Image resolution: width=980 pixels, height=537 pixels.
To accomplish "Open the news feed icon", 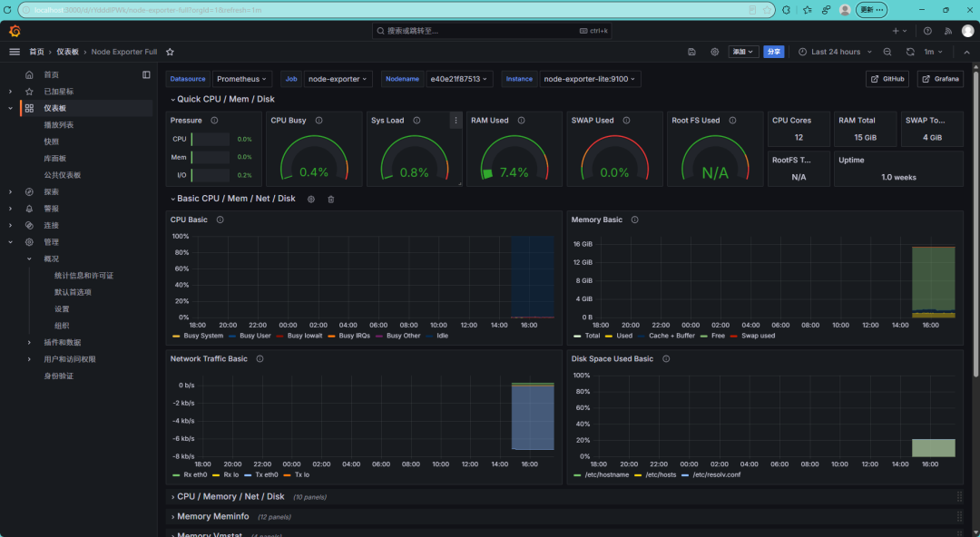I will tap(947, 31).
